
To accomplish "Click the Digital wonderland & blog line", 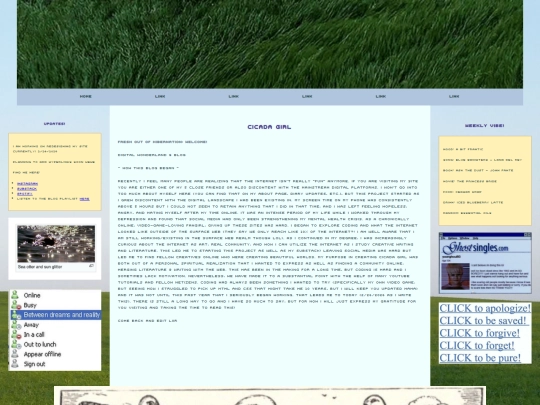I will (152, 155).
